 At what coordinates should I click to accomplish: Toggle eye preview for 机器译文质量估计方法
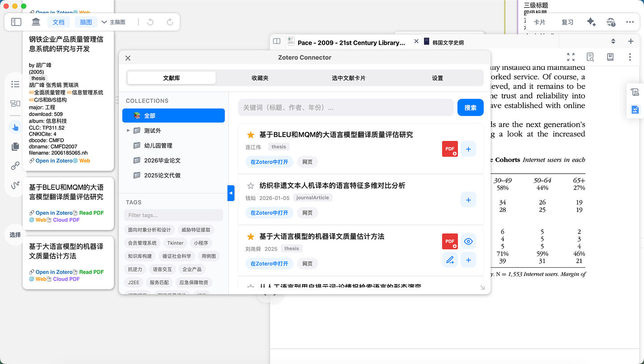[468, 241]
